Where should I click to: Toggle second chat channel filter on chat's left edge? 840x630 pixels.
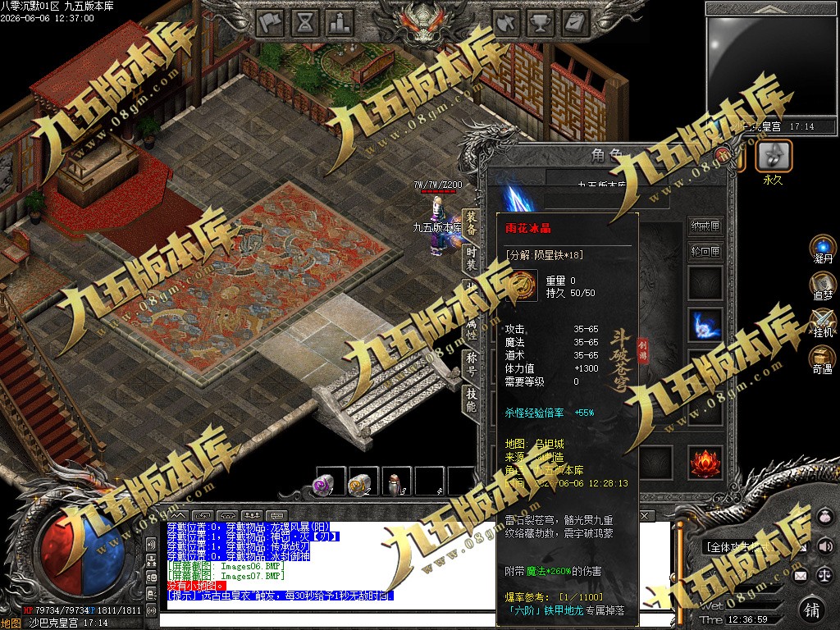[x=152, y=561]
